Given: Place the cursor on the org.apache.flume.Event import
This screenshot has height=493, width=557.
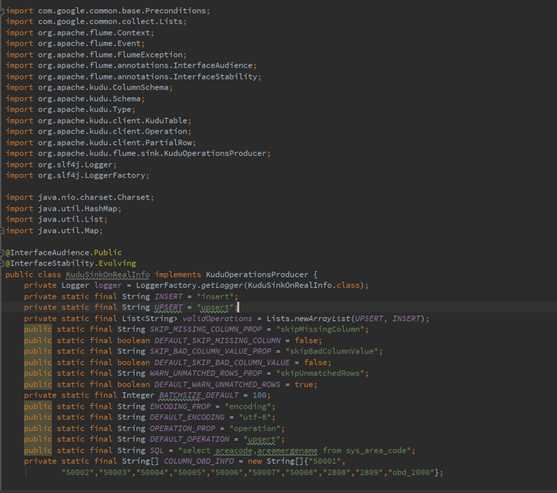Looking at the screenshot, I should [75, 44].
